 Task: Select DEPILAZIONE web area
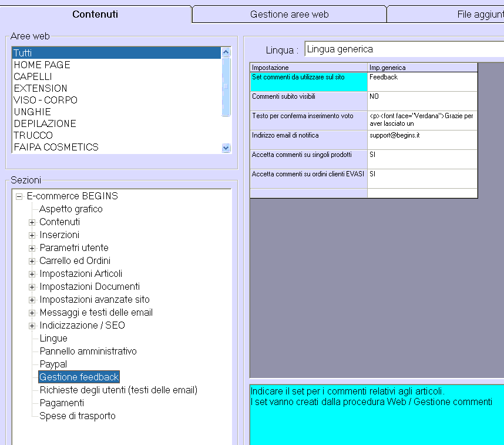pyautogui.click(x=116, y=123)
